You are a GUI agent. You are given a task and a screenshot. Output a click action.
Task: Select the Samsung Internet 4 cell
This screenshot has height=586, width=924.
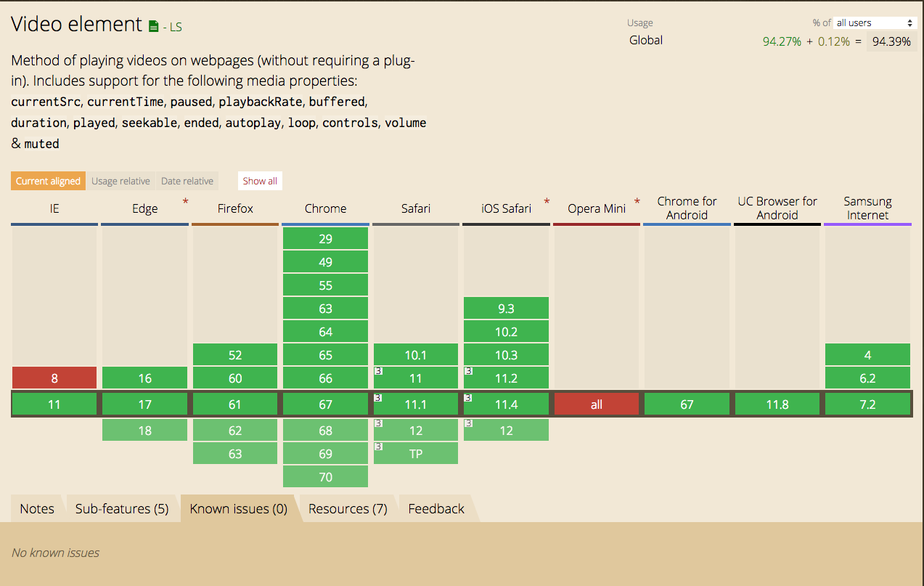click(867, 354)
